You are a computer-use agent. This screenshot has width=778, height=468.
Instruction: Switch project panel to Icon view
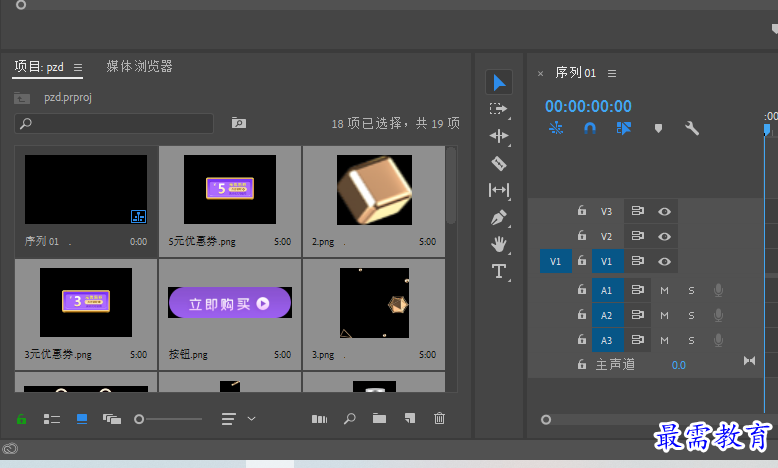82,419
